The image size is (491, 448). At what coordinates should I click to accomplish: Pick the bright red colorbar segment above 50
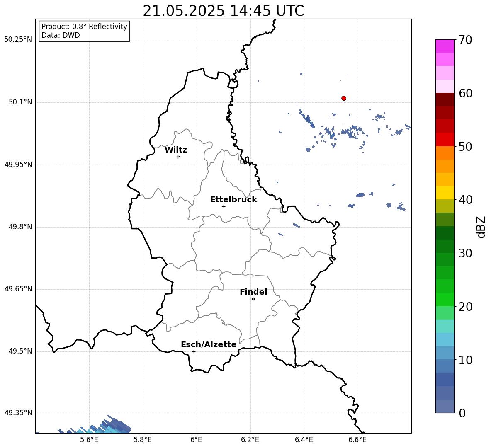click(x=445, y=140)
